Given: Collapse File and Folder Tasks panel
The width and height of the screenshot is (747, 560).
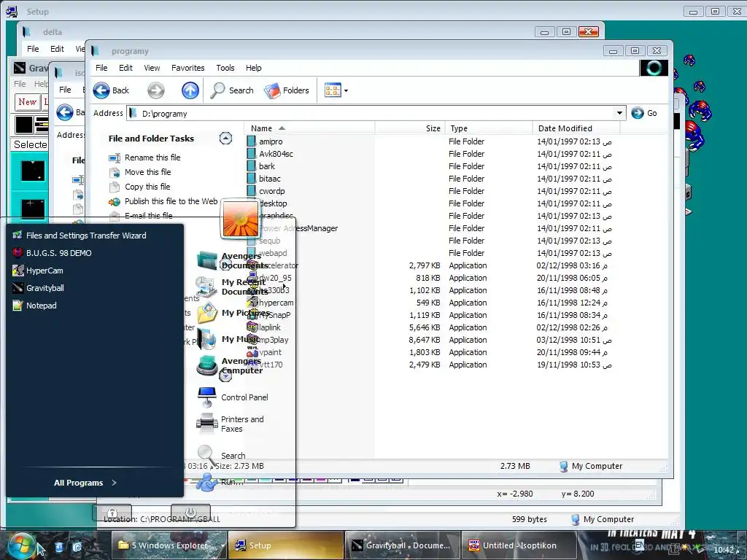Looking at the screenshot, I should (x=226, y=138).
